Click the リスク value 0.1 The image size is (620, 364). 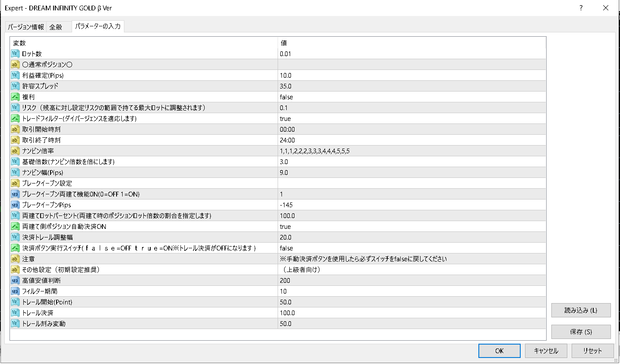pyautogui.click(x=284, y=108)
